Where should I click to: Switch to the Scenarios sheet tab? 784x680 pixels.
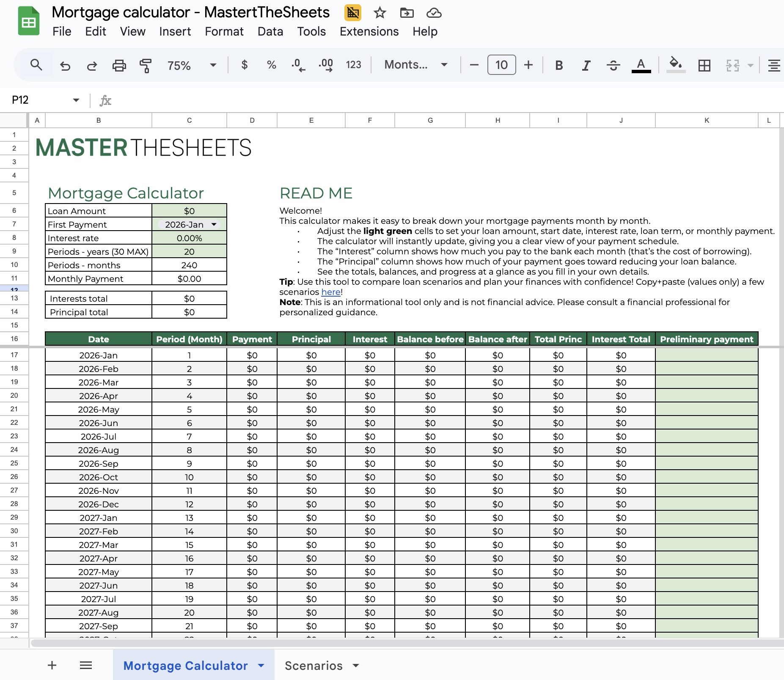(x=314, y=666)
